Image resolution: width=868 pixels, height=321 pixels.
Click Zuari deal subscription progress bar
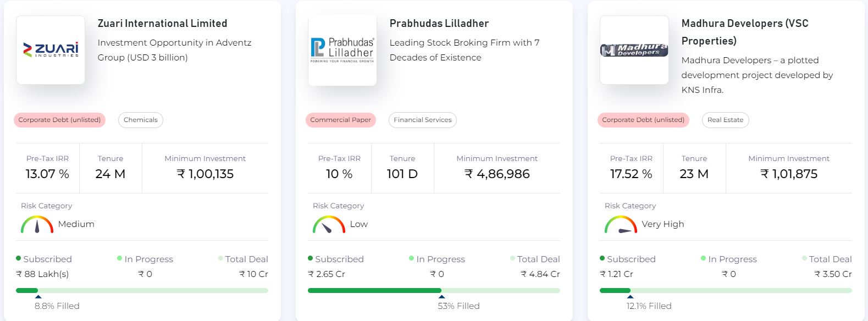pyautogui.click(x=142, y=290)
